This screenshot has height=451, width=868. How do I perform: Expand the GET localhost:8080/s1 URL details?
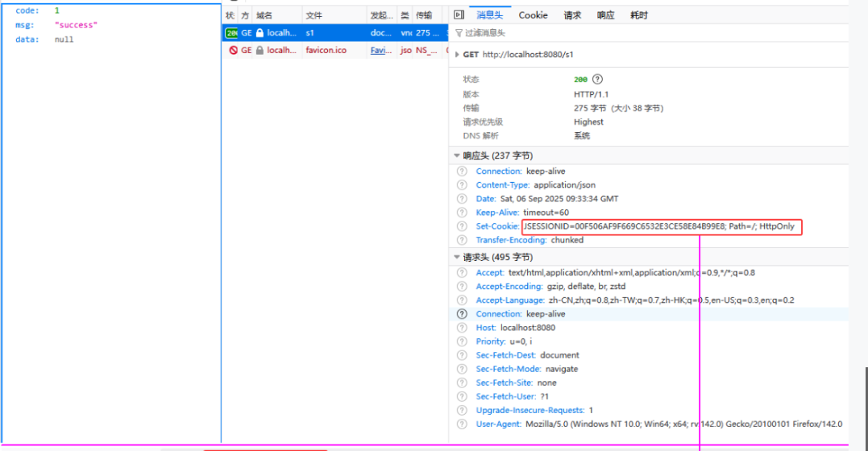point(457,55)
